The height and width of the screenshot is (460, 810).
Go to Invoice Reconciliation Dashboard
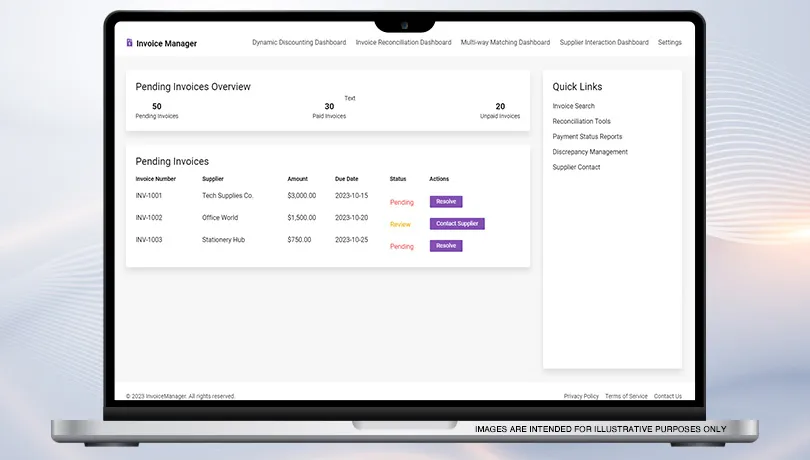403,43
